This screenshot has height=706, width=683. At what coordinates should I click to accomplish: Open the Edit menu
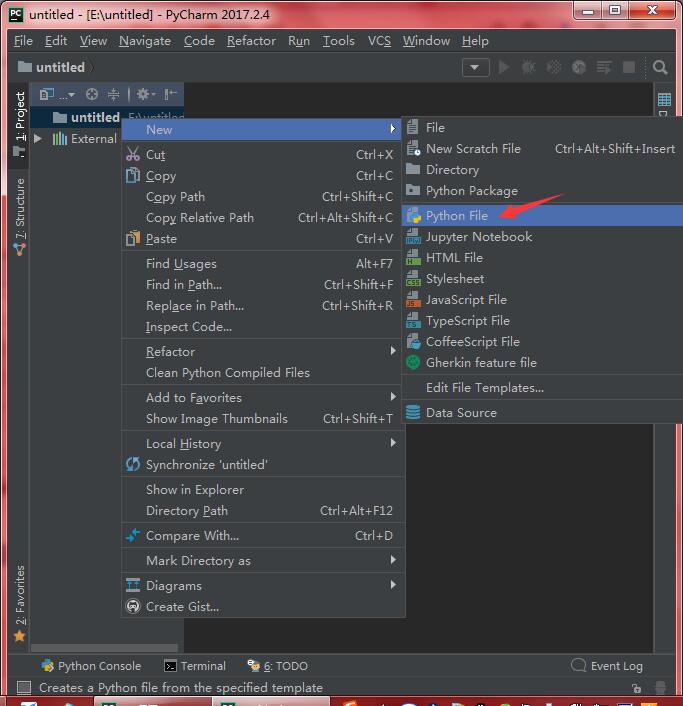point(56,41)
